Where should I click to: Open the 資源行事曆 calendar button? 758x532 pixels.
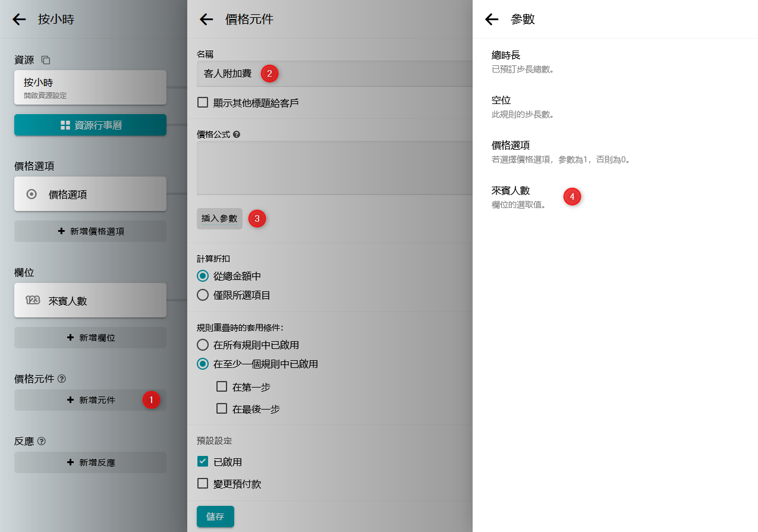click(90, 125)
